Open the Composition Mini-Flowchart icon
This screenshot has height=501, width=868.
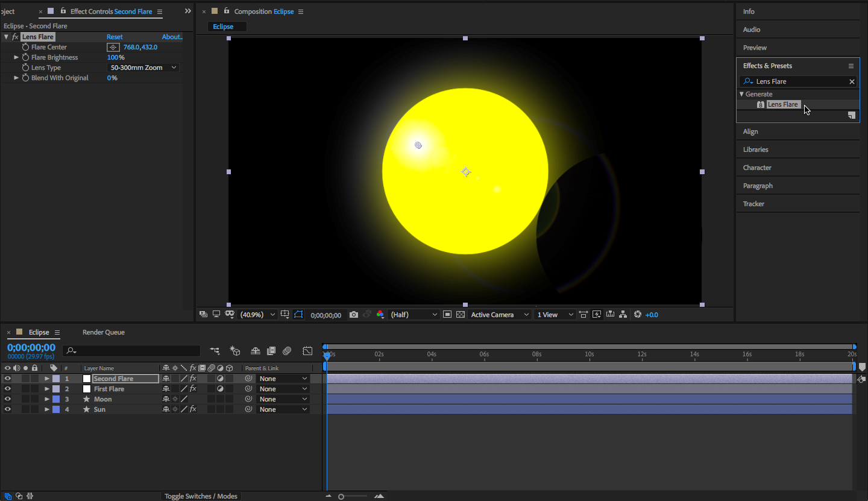pyautogui.click(x=215, y=351)
